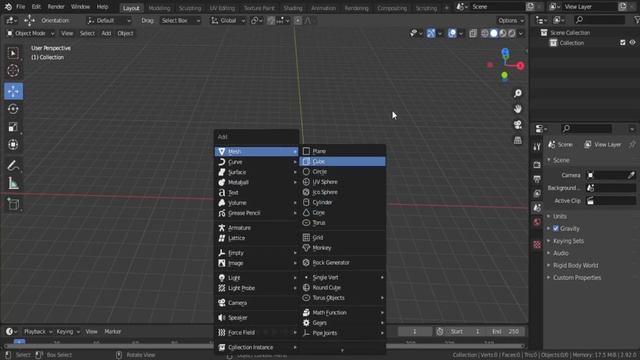This screenshot has width=640, height=360.
Task: Toggle X-ray display icon
Action: pos(473,33)
